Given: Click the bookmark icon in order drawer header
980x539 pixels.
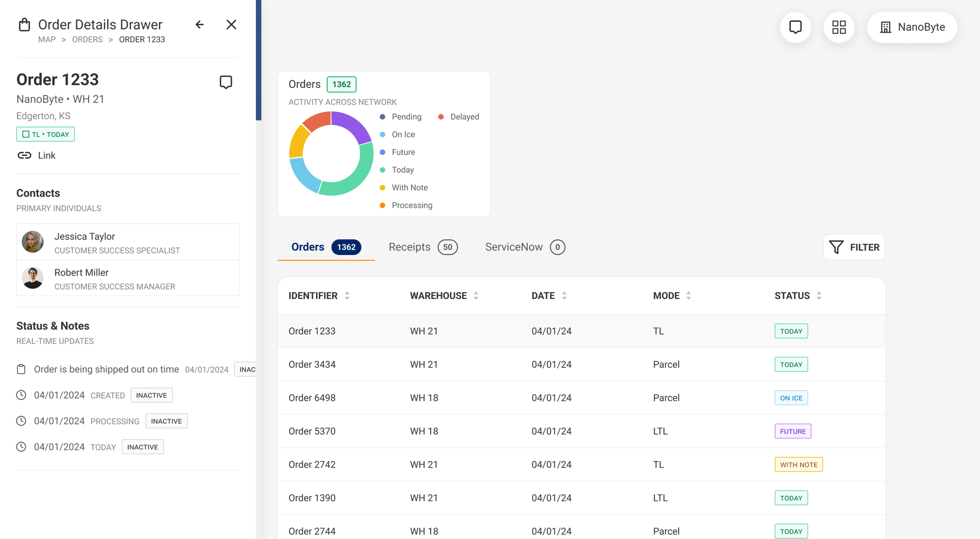Looking at the screenshot, I should point(226,81).
